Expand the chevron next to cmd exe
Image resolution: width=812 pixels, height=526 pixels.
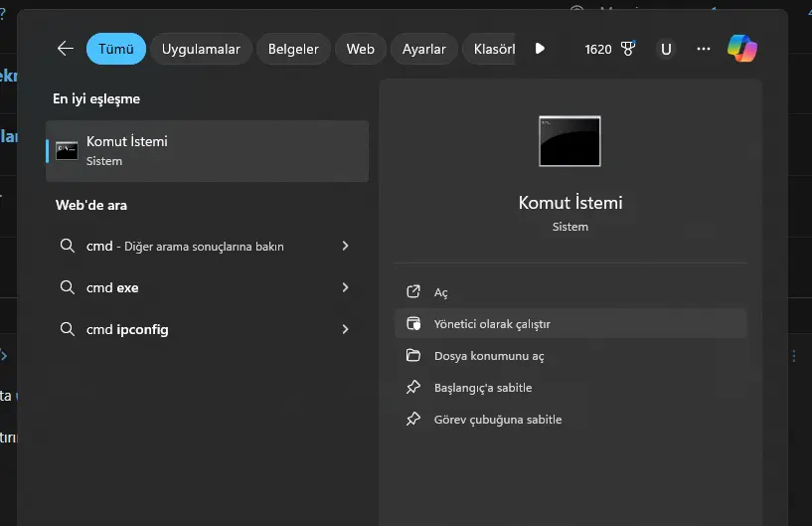[346, 287]
